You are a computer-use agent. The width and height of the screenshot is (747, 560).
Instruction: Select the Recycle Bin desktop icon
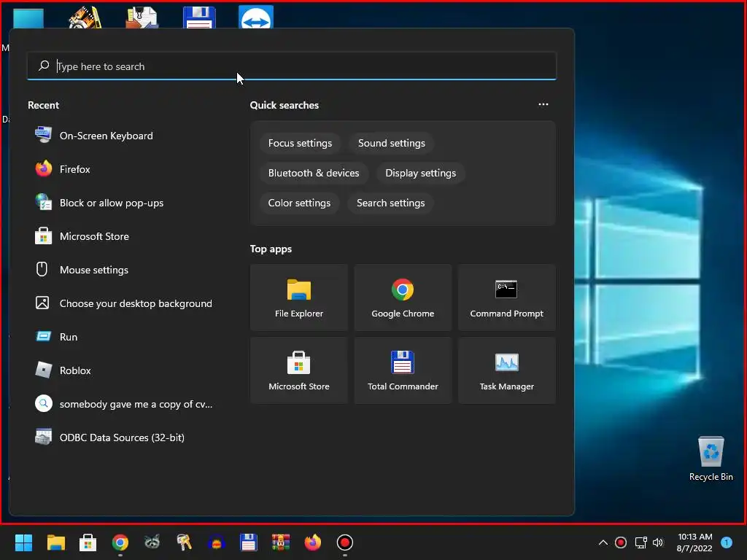[x=711, y=459]
